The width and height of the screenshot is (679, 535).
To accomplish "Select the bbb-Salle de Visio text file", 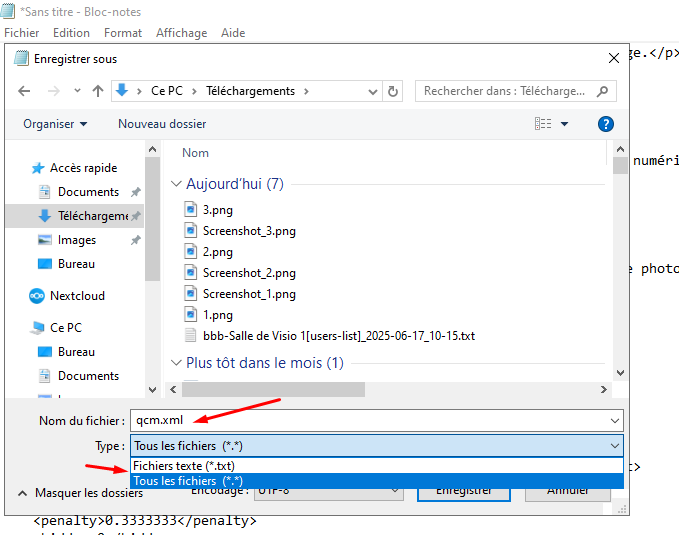I will 338,335.
